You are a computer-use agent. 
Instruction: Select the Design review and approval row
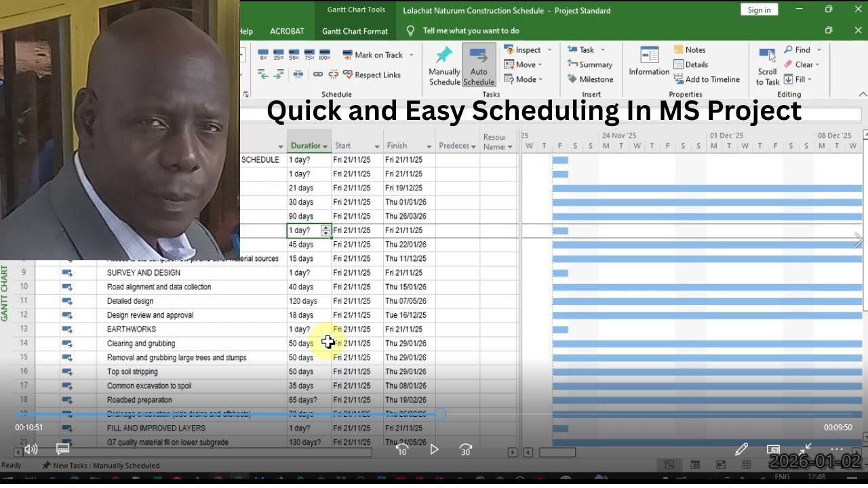(x=150, y=315)
